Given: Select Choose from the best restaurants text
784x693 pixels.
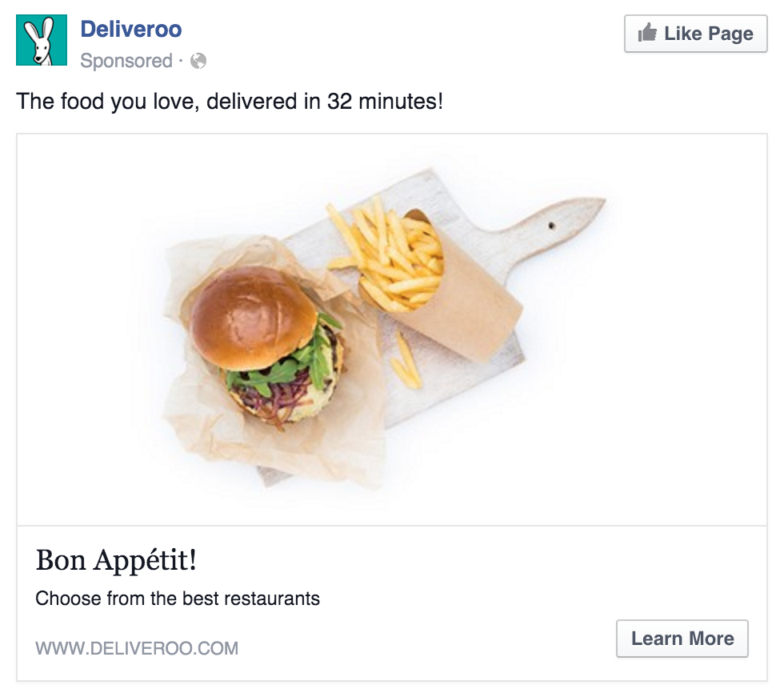Looking at the screenshot, I should pos(178,599).
